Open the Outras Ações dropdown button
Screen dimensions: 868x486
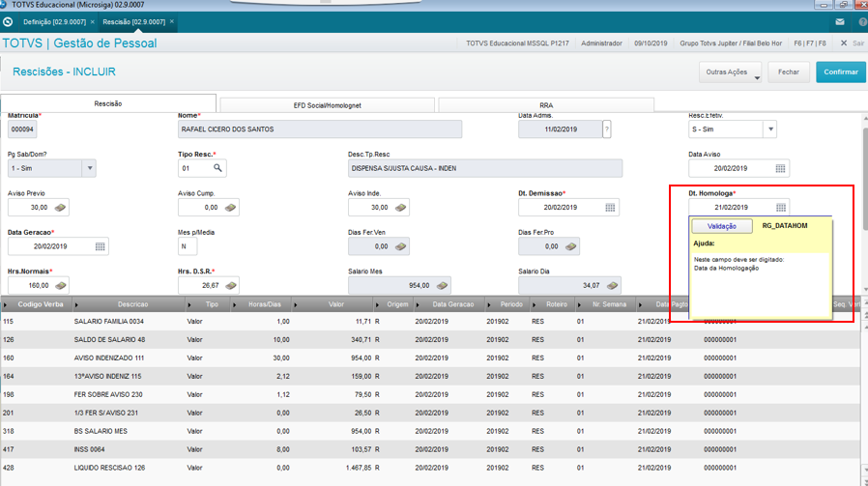pyautogui.click(x=731, y=71)
